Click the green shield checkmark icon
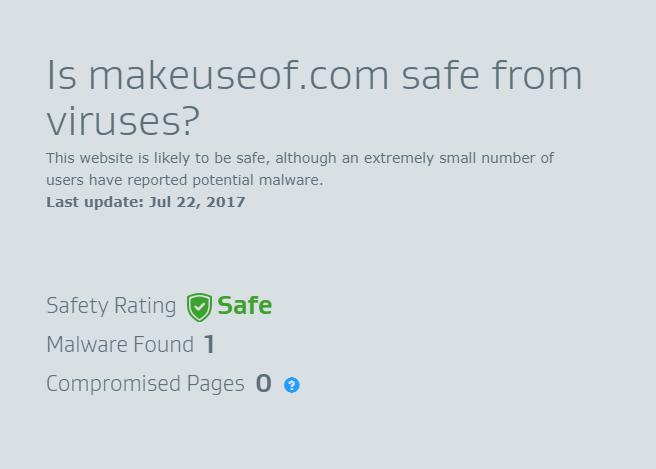 [199, 307]
